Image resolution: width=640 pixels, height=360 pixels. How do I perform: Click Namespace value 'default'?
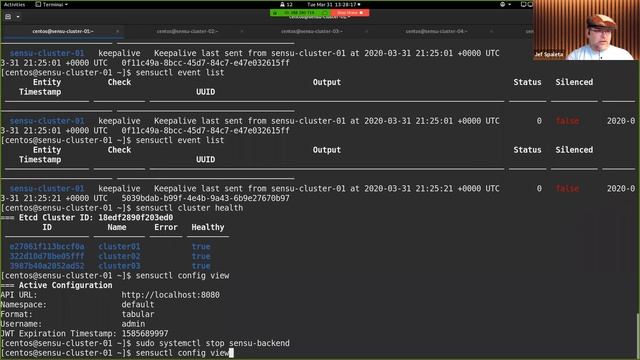tap(138, 304)
